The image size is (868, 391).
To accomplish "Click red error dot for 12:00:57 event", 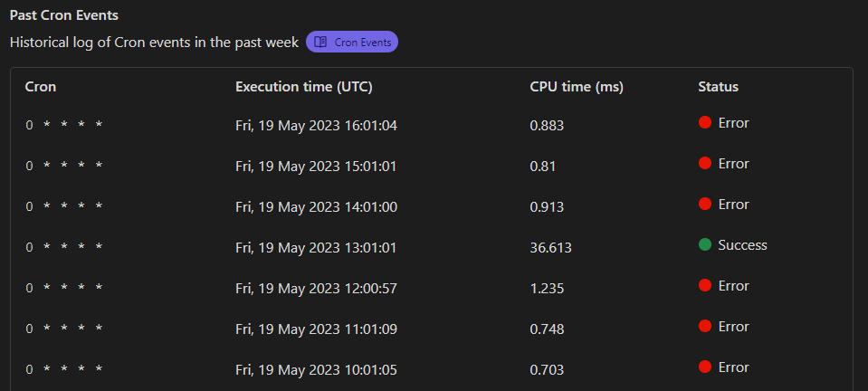I will (x=705, y=286).
